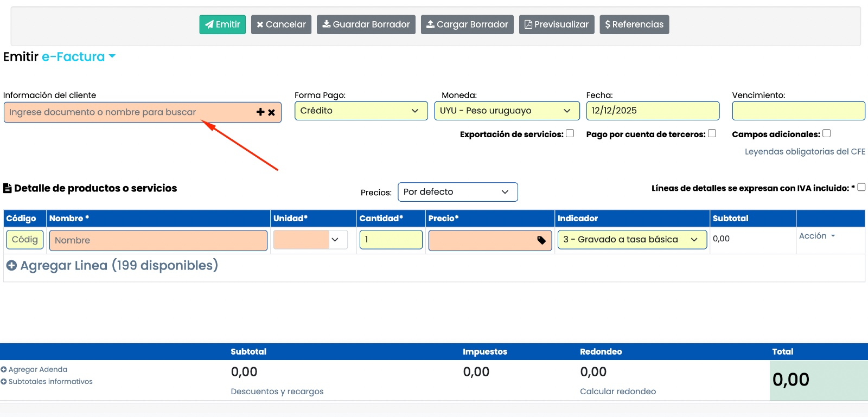Screen dimensions: 868x417
Task: Click the plus circle icon beside Agregar Linea
Action: 11,266
